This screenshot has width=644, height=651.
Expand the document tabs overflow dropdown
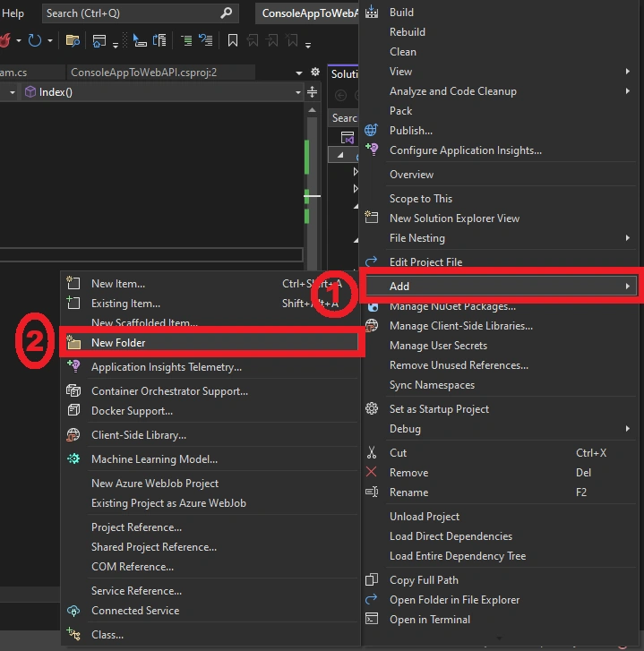[298, 73]
